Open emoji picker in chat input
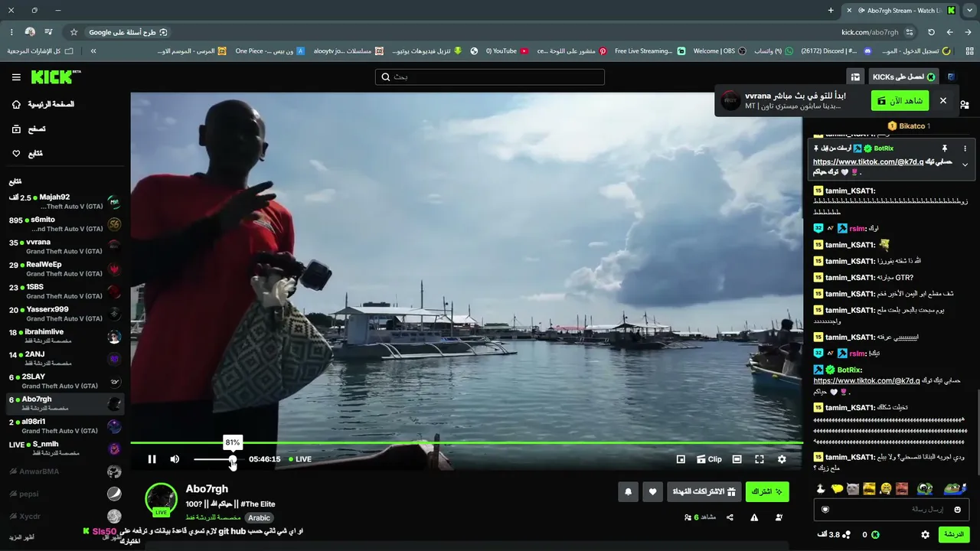The image size is (980, 551). pos(957,509)
